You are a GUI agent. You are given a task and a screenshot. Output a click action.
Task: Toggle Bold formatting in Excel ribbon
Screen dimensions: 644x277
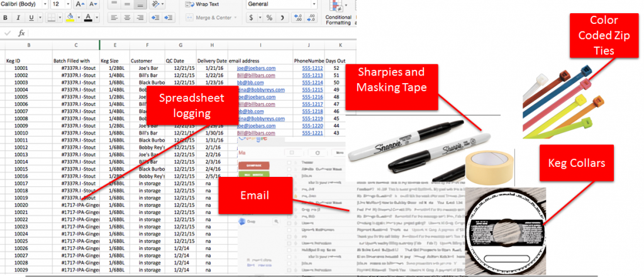(5, 18)
